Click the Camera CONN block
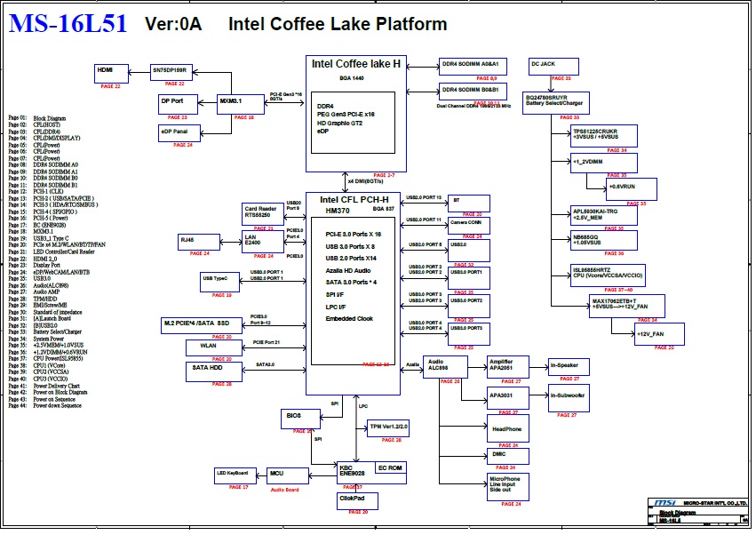This screenshot has width=756, height=535. 469,226
